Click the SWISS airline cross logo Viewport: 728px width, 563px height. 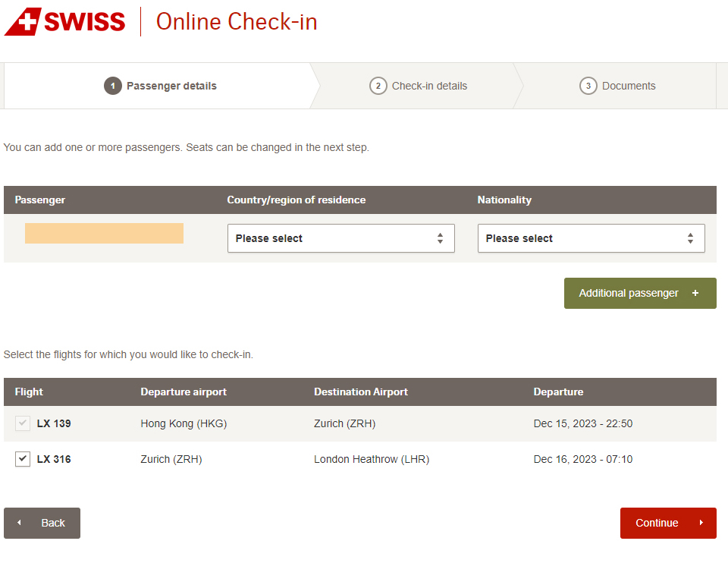point(23,21)
